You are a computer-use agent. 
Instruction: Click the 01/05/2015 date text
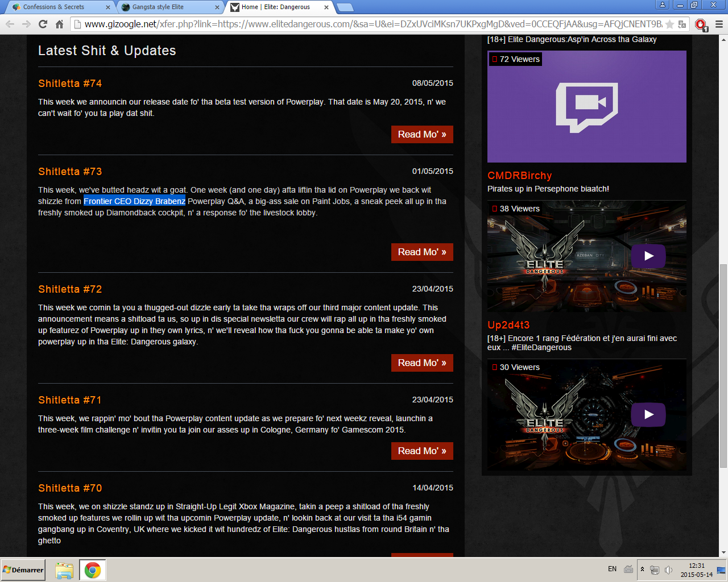pos(433,171)
